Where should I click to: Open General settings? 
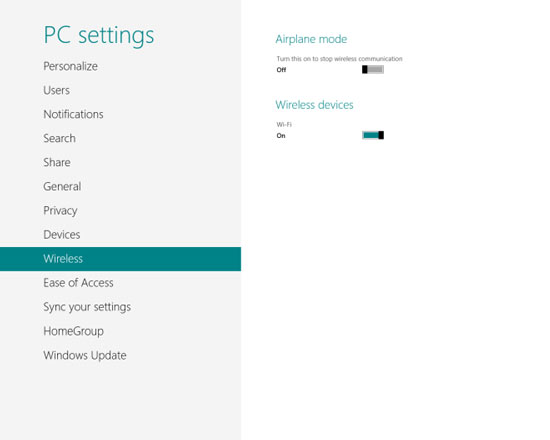point(62,186)
